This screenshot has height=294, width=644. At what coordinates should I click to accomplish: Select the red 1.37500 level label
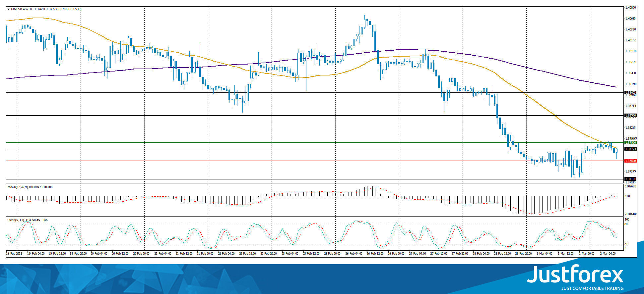click(x=630, y=161)
